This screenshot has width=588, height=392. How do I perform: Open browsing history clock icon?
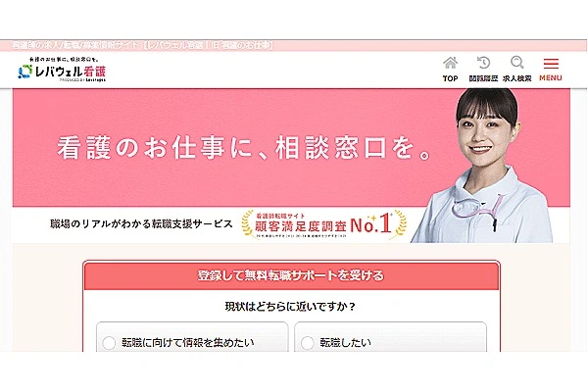point(483,63)
